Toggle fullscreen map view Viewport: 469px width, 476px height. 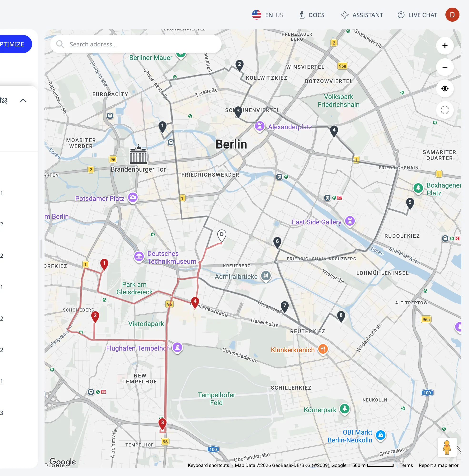(445, 110)
